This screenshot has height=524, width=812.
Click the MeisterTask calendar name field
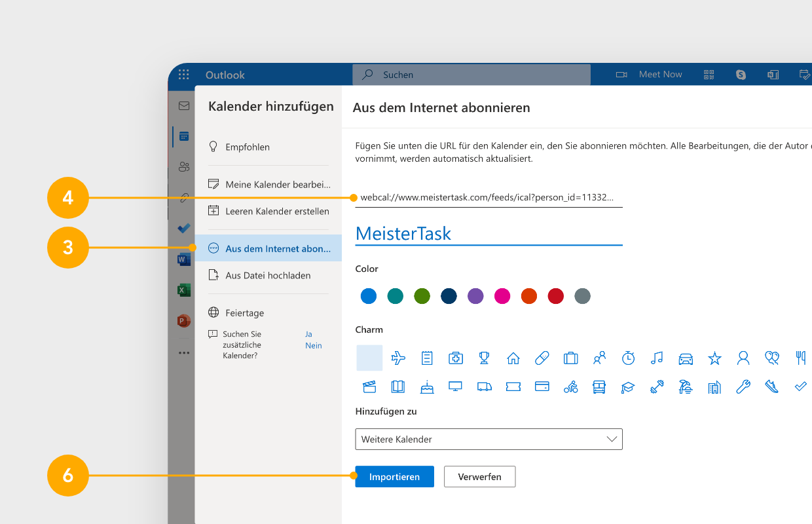(489, 234)
